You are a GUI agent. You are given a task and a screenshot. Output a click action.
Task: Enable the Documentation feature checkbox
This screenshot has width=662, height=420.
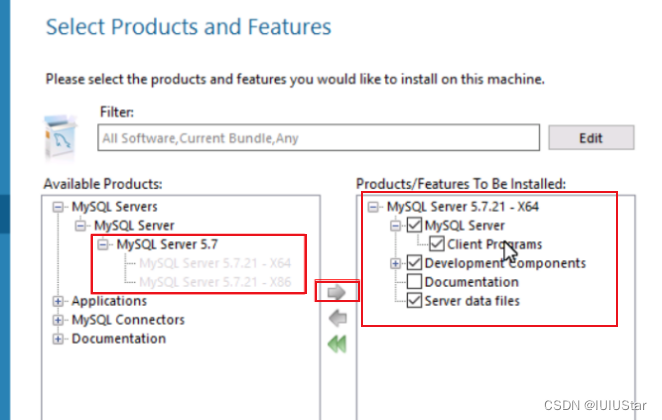pos(414,282)
